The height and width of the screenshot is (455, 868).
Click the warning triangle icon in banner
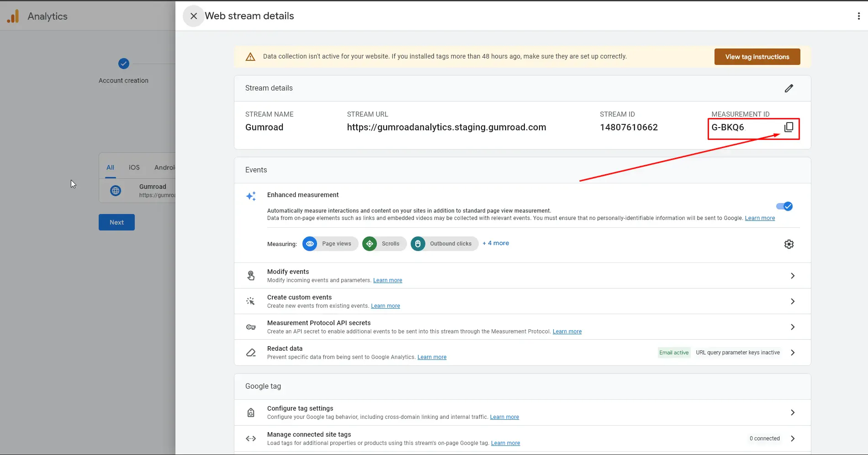pos(250,57)
